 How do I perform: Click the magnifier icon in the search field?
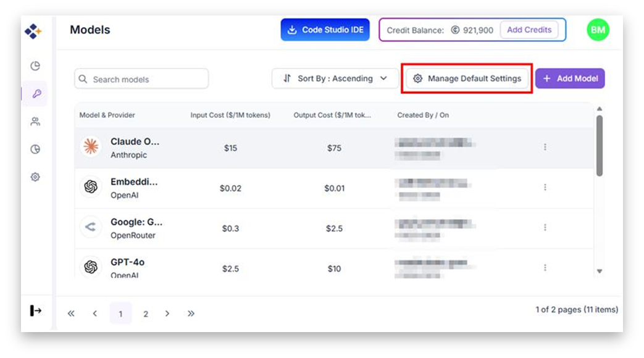(83, 79)
